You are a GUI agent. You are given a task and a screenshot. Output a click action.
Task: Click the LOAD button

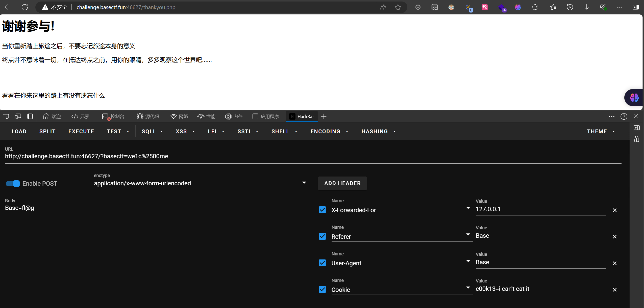[19, 131]
